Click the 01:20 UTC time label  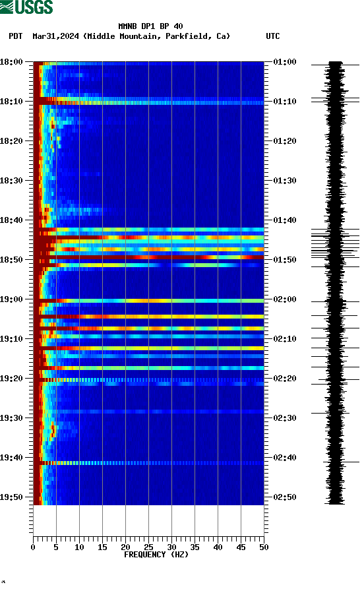(x=285, y=141)
